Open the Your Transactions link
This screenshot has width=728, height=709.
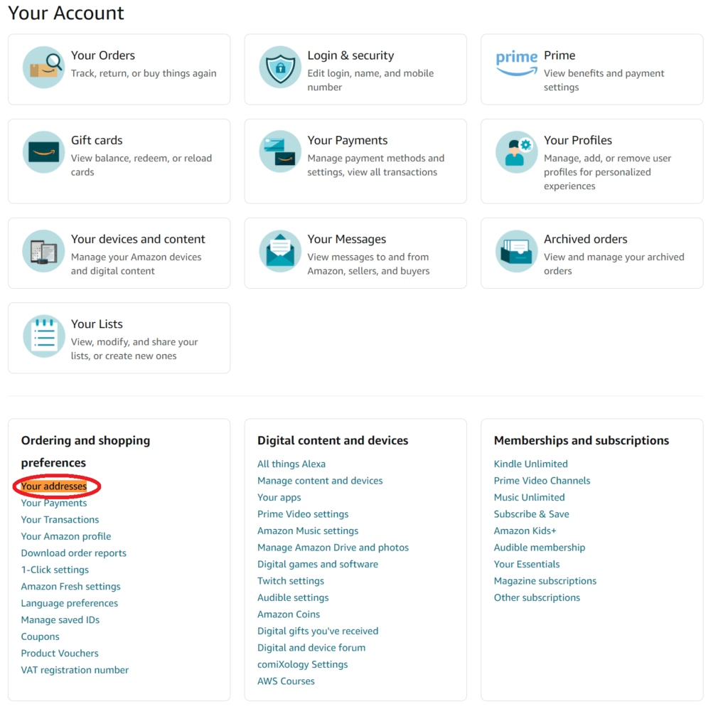(60, 520)
